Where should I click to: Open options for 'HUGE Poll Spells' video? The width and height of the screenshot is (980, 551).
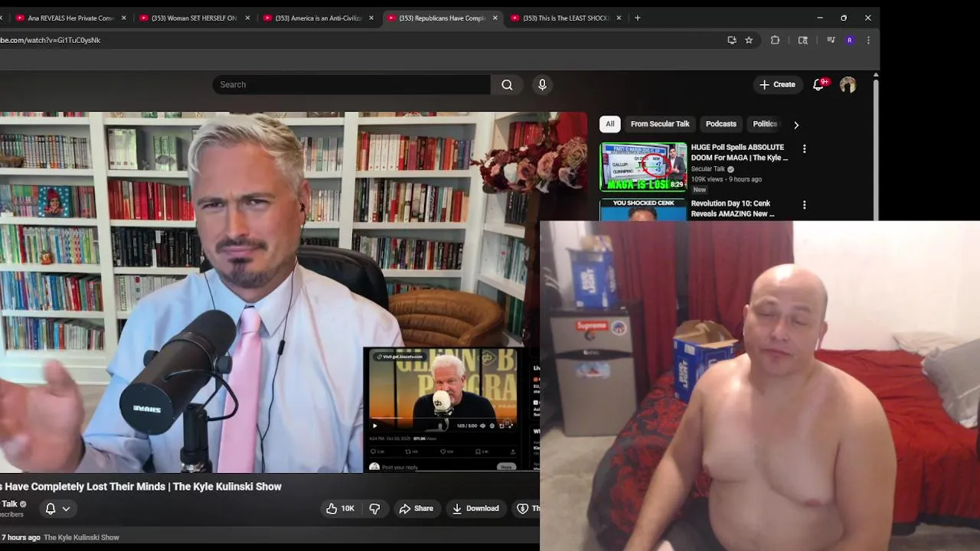[804, 148]
